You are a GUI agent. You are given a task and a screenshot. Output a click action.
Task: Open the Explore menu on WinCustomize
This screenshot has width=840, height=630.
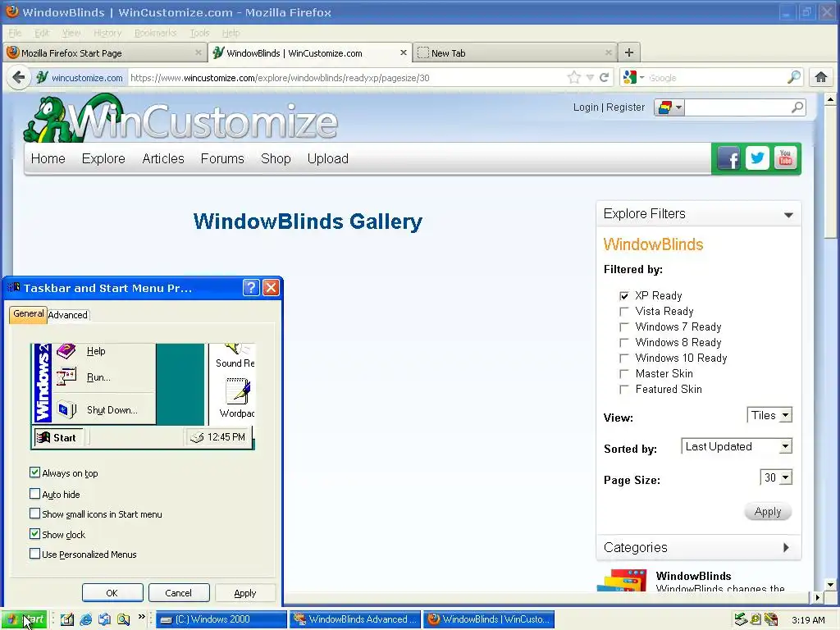click(x=103, y=158)
